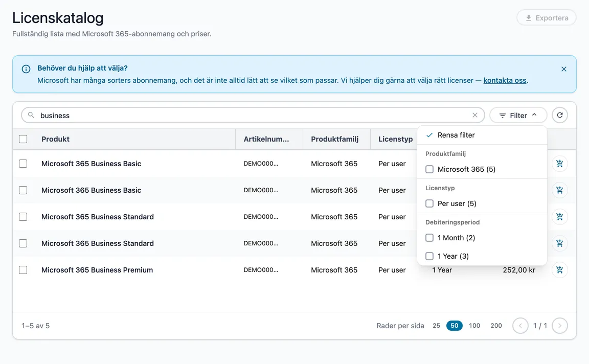This screenshot has height=364, width=589.
Task: Choose Rensa filter in the filter menu
Action: 482,135
